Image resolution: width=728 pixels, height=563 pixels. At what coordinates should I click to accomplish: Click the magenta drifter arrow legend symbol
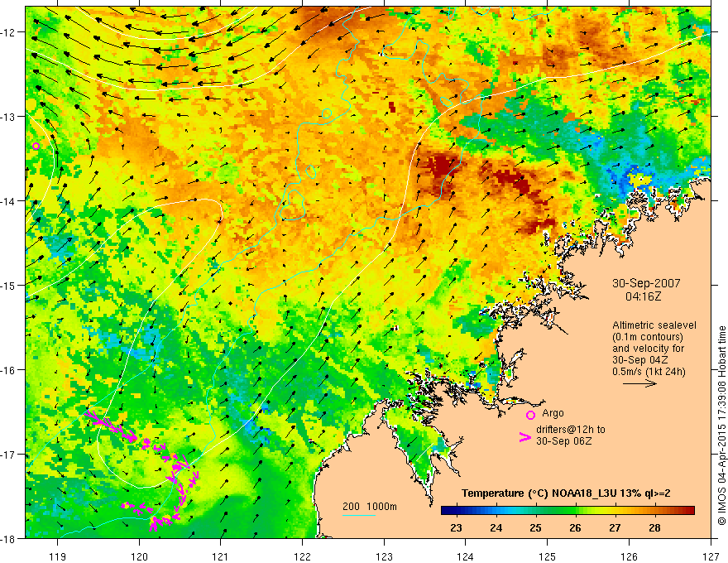[525, 437]
